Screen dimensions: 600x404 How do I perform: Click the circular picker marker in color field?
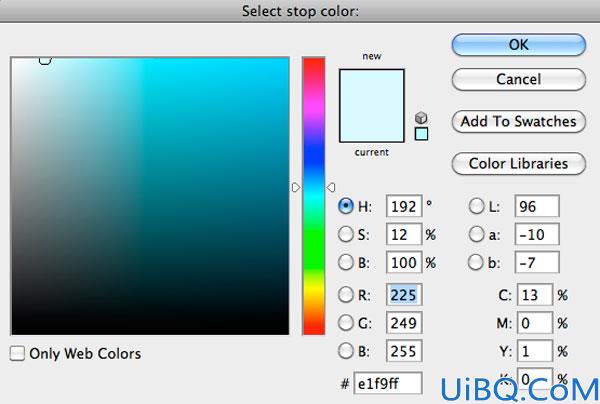pyautogui.click(x=45, y=60)
